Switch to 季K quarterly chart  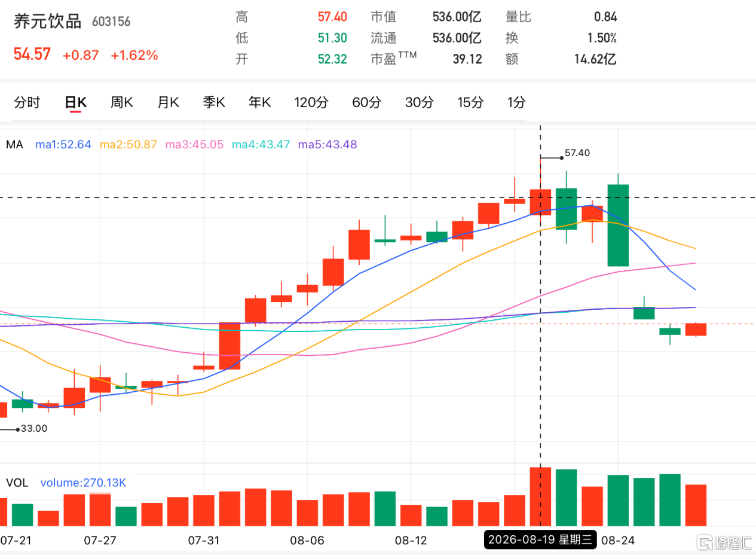point(214,102)
